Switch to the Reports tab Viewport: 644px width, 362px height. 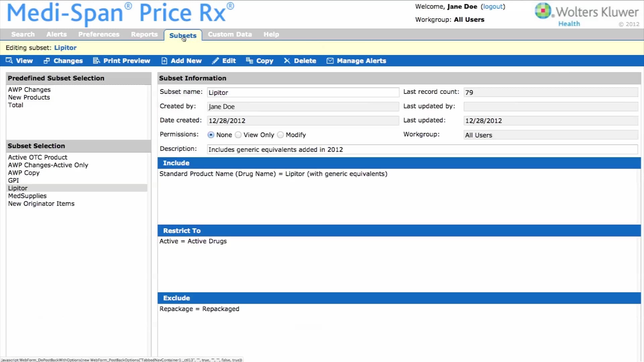click(x=144, y=35)
